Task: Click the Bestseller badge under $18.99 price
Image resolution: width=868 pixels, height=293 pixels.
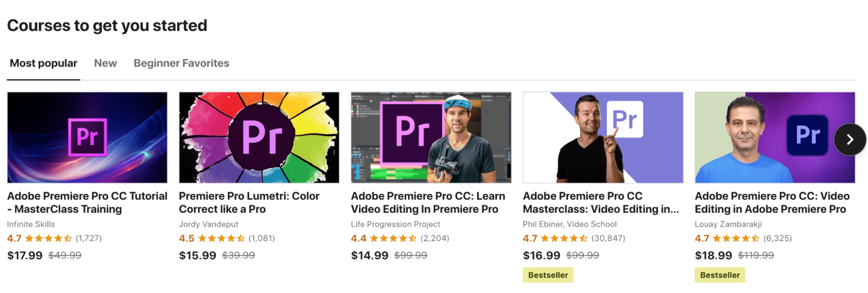Action: [720, 275]
